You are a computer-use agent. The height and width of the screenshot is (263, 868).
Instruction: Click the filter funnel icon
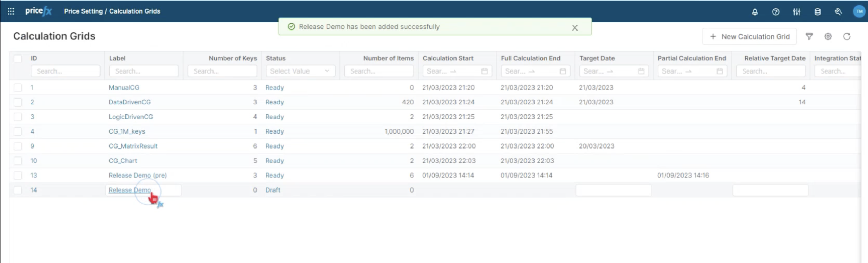[x=809, y=36]
